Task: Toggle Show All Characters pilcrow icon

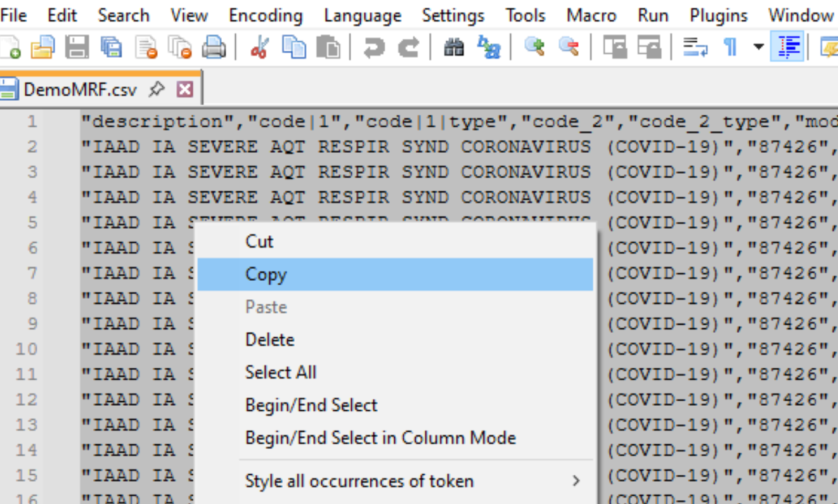Action: pos(730,47)
